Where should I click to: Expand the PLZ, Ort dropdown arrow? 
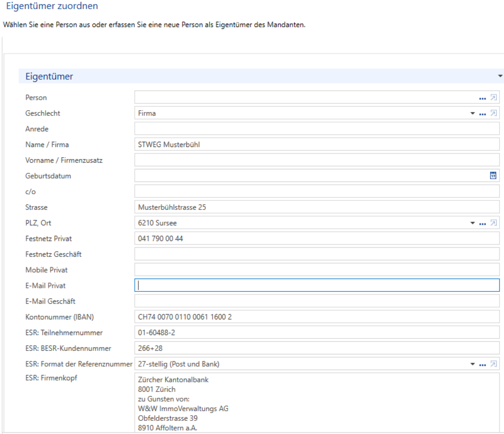[x=472, y=223]
